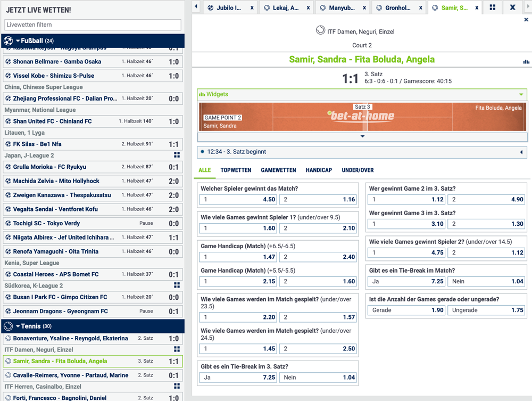Click the Tennis ball section icon
The image size is (532, 401).
pos(8,326)
